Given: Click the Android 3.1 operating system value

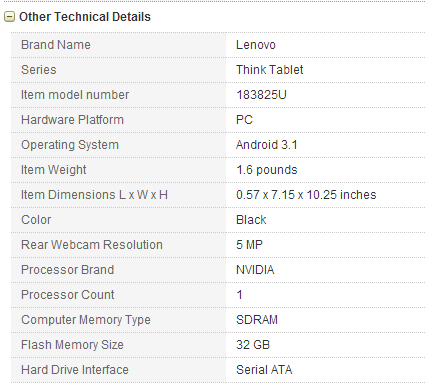Looking at the screenshot, I should tap(266, 145).
